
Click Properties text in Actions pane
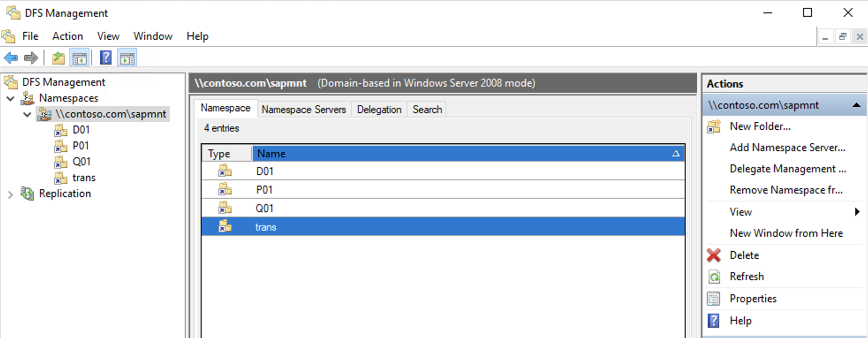pos(753,299)
